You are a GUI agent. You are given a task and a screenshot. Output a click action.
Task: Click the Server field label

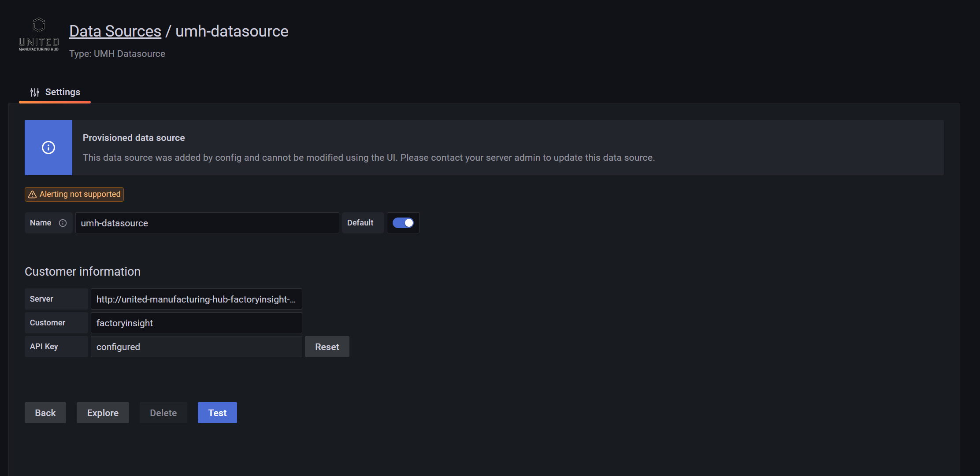point(41,299)
